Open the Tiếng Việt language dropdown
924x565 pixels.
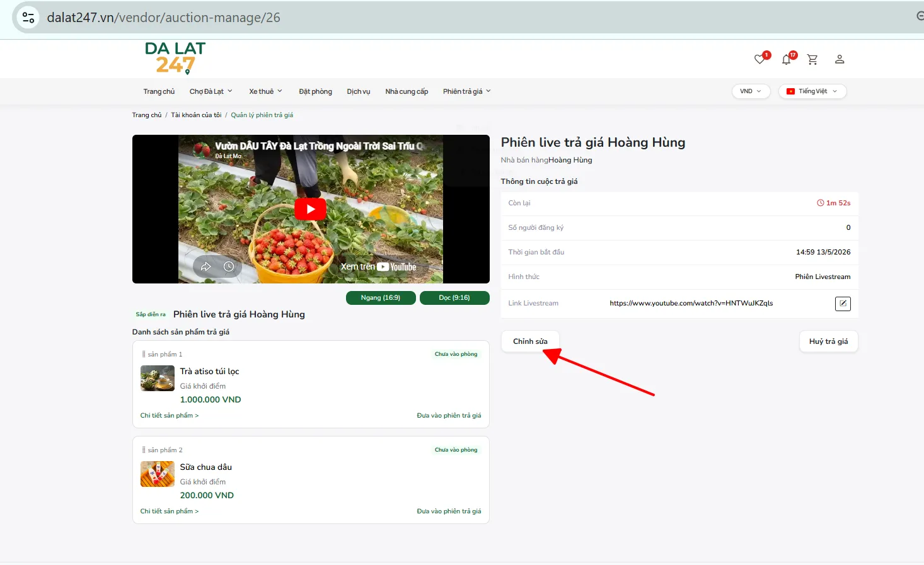pos(812,91)
